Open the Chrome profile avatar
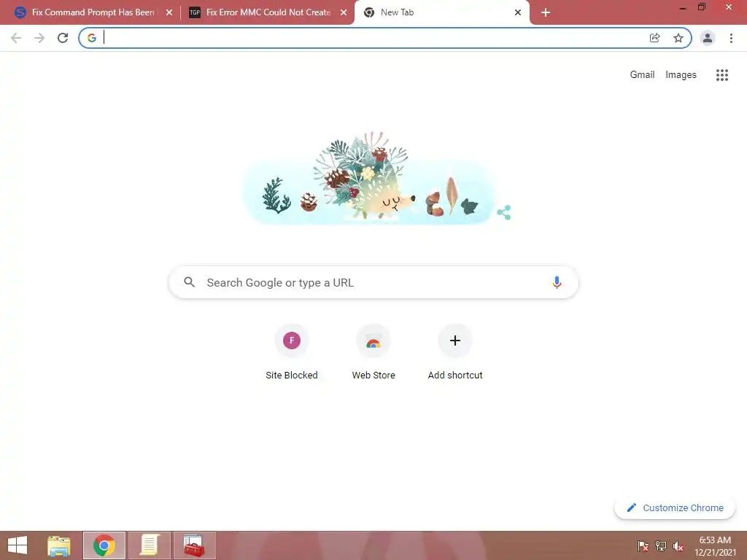Image resolution: width=747 pixels, height=560 pixels. pyautogui.click(x=708, y=38)
